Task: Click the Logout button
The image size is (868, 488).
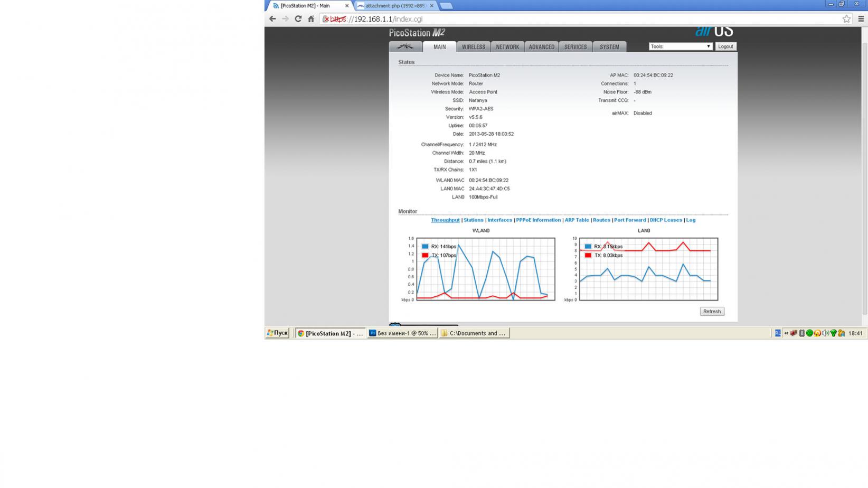Action: (x=725, y=46)
